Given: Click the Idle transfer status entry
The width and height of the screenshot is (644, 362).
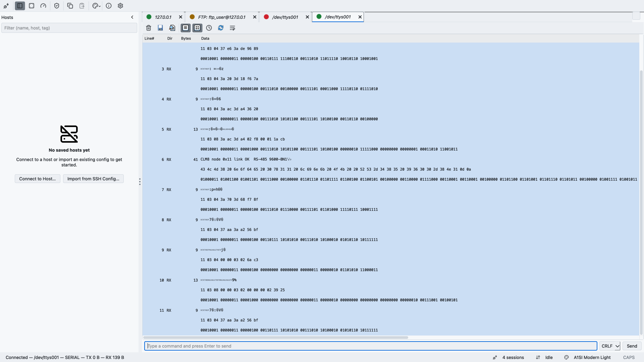Looking at the screenshot, I should coord(549,357).
